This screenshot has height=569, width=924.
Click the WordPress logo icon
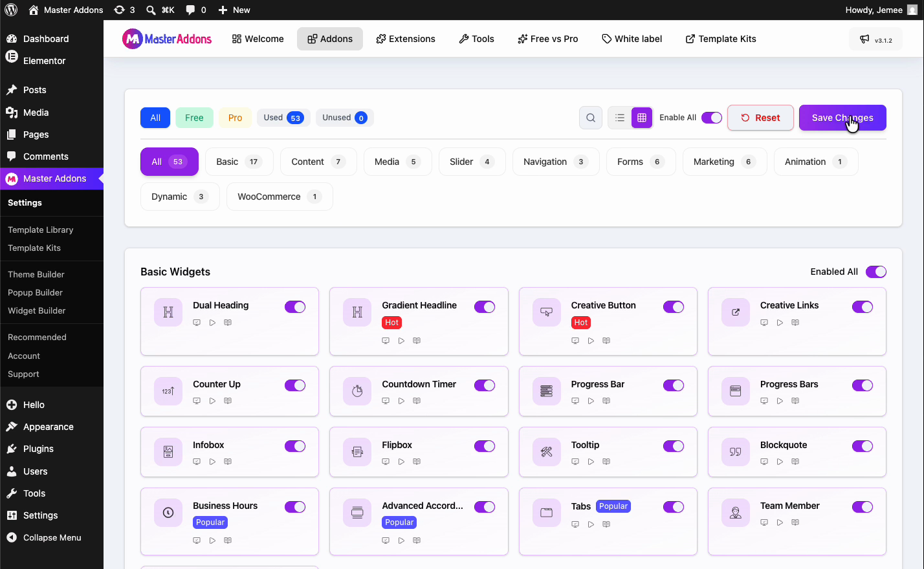click(x=11, y=10)
